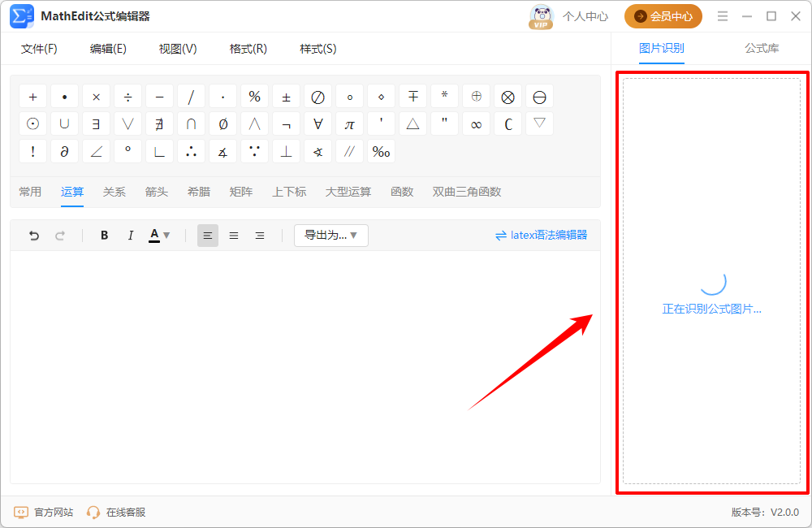Open 个人中心 personal center

click(585, 16)
